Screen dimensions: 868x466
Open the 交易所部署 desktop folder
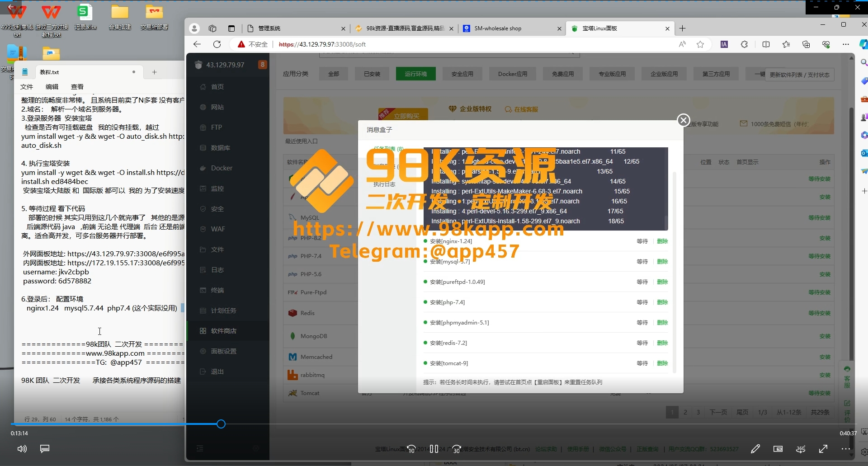154,17
